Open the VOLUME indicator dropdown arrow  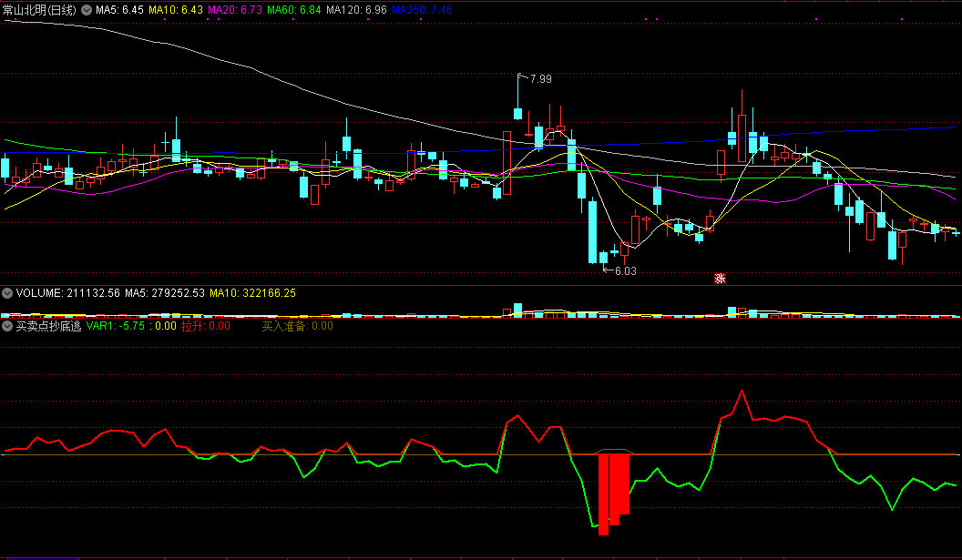[7, 293]
